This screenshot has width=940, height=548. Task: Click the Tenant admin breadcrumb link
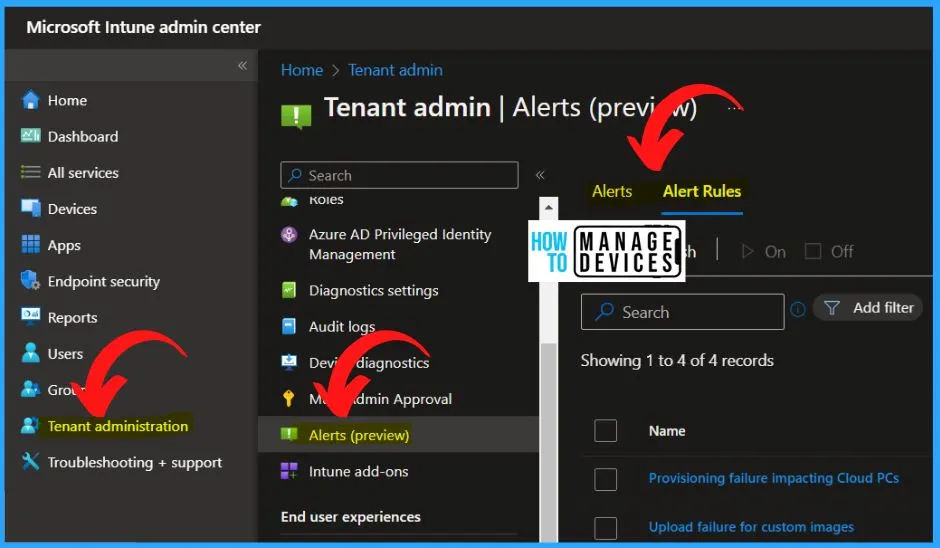tap(396, 70)
